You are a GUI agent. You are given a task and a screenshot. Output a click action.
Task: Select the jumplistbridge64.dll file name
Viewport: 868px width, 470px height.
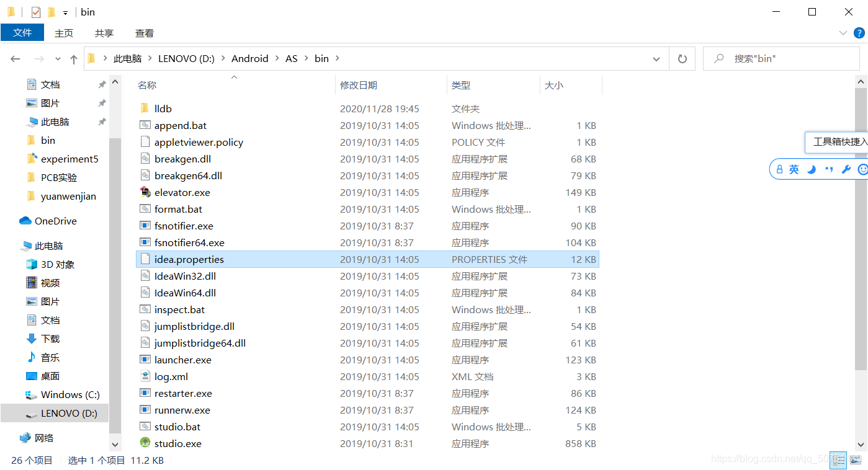[x=200, y=343]
